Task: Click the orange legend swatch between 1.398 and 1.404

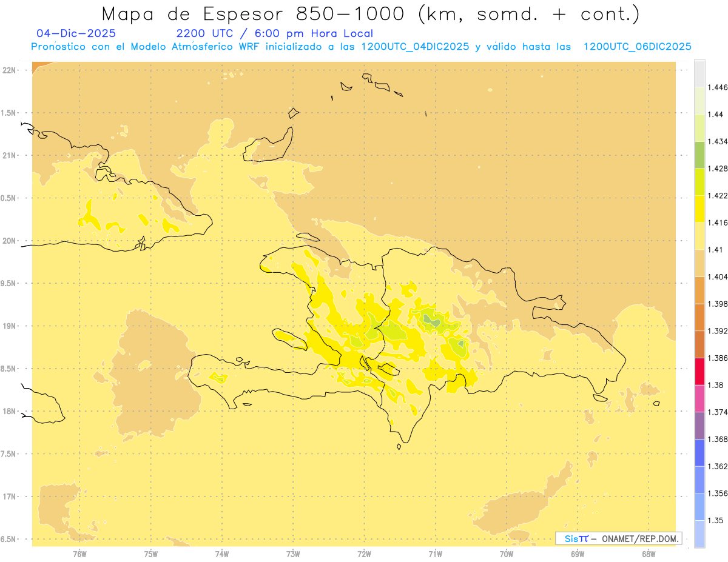Action: tap(699, 290)
